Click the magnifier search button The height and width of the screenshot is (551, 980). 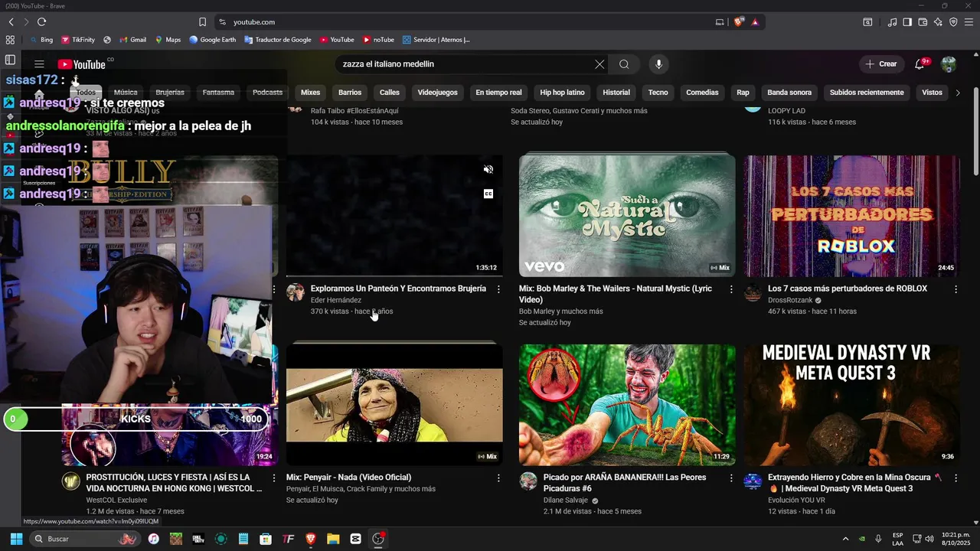click(624, 64)
